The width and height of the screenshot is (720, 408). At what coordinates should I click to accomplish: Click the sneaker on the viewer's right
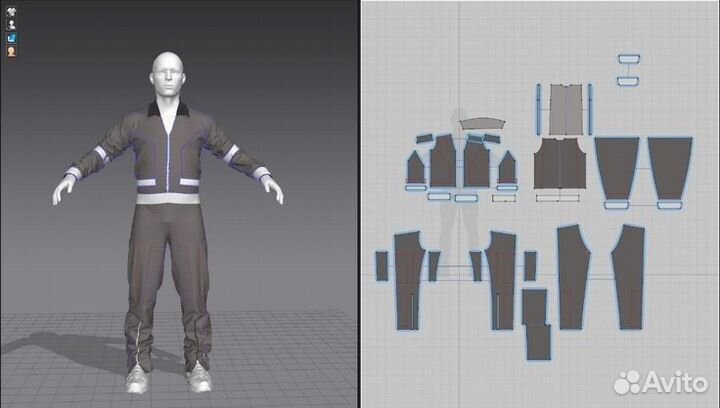tap(199, 378)
